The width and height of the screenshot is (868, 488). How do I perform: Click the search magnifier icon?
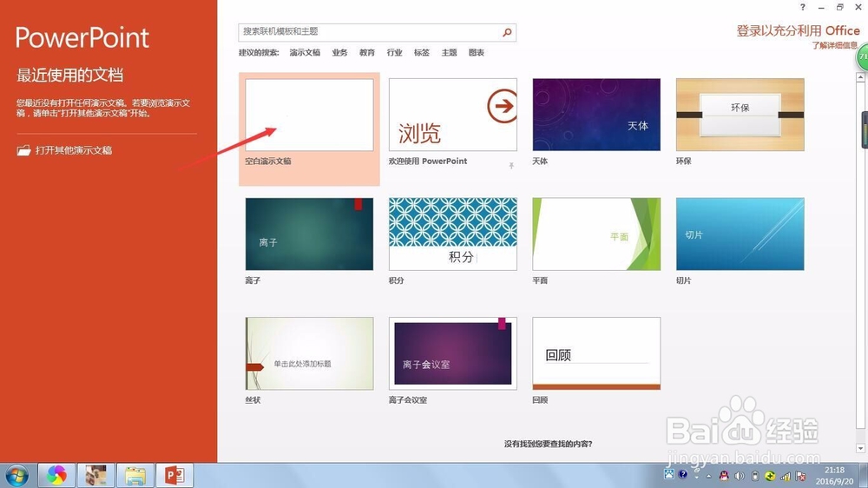(x=507, y=32)
